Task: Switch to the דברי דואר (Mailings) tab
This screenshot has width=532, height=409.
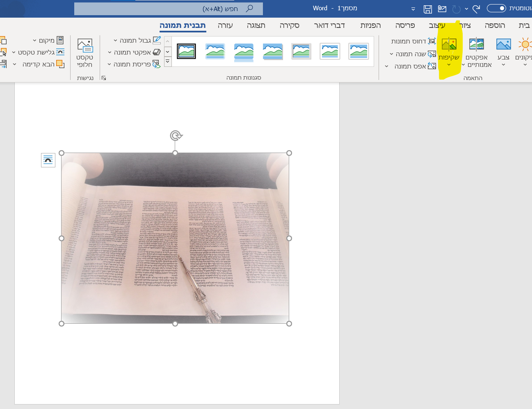Action: [329, 25]
